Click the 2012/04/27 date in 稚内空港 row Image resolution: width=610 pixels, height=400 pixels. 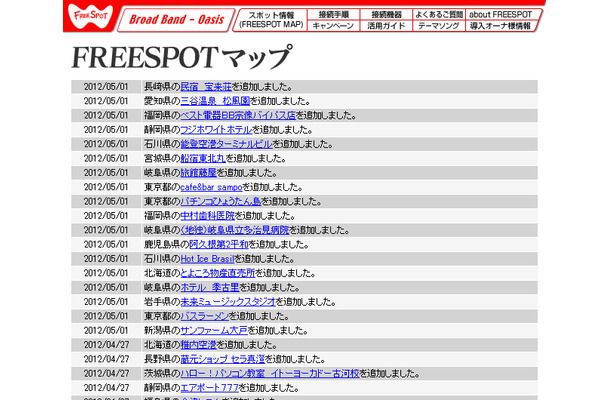(x=106, y=345)
